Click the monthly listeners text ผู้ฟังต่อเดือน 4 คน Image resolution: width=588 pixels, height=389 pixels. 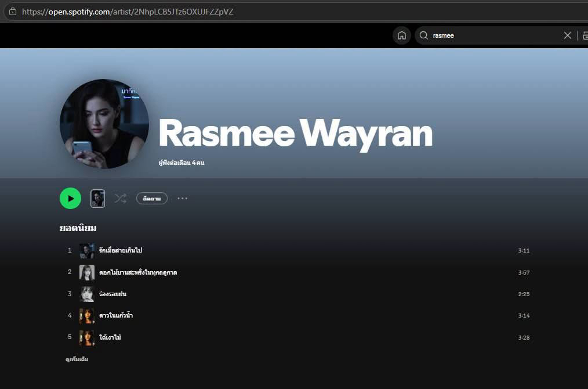[182, 163]
